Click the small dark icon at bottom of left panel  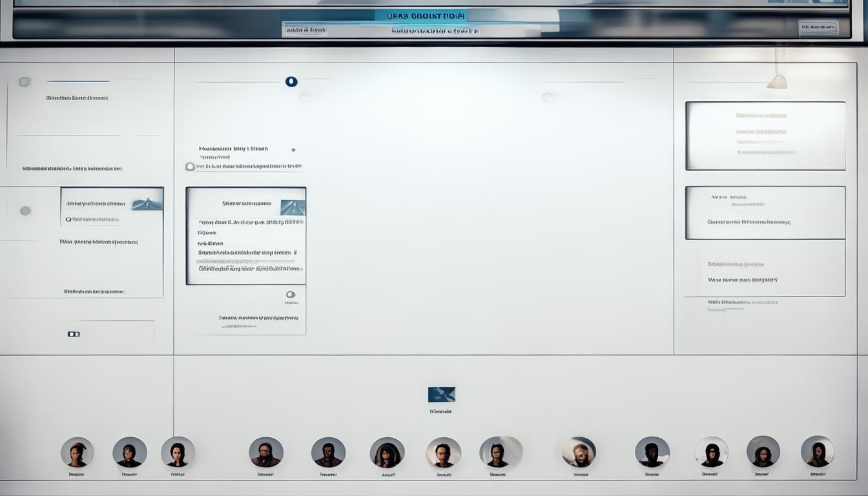[x=74, y=334]
